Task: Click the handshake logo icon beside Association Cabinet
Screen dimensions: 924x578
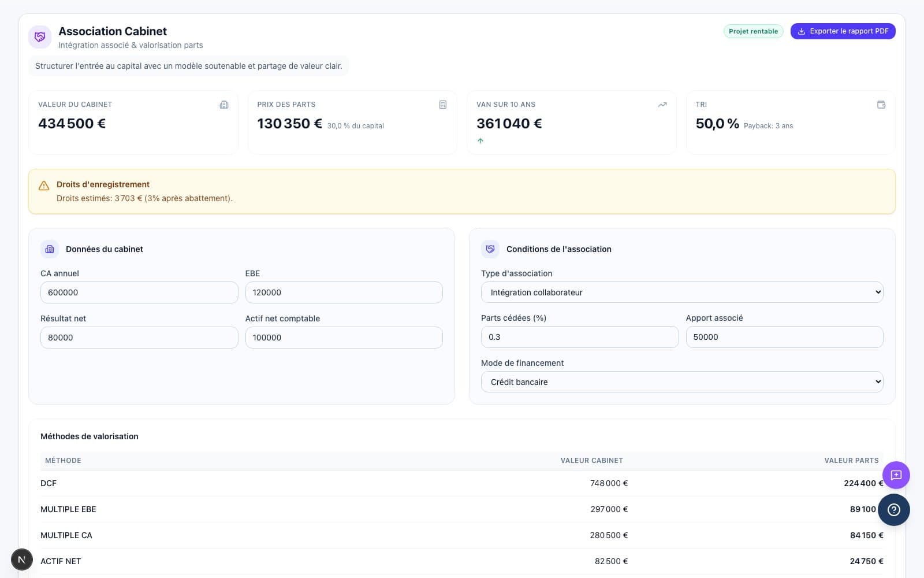Action: click(x=40, y=37)
